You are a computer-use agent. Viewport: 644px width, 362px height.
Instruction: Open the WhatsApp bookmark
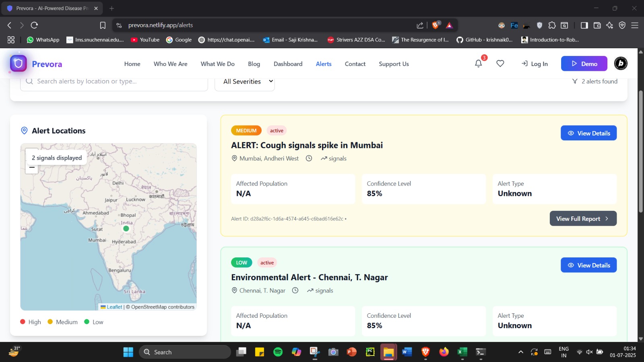43,40
